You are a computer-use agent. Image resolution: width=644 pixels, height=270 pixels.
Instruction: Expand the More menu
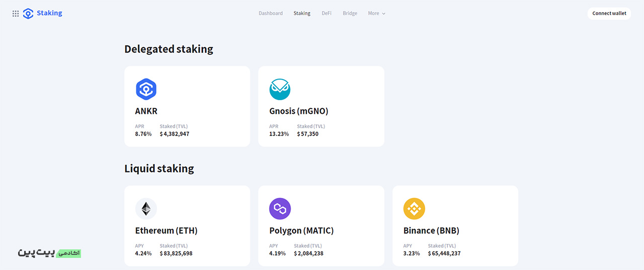click(377, 14)
